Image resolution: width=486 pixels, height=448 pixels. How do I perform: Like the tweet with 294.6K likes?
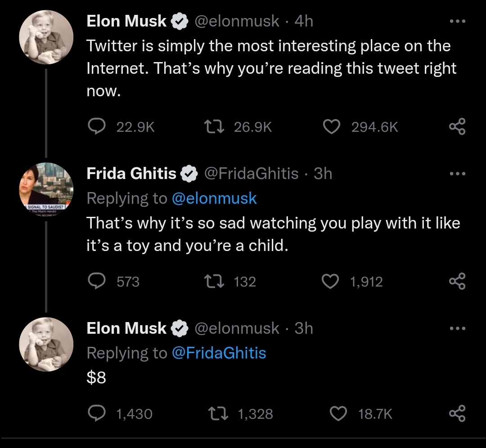point(332,127)
